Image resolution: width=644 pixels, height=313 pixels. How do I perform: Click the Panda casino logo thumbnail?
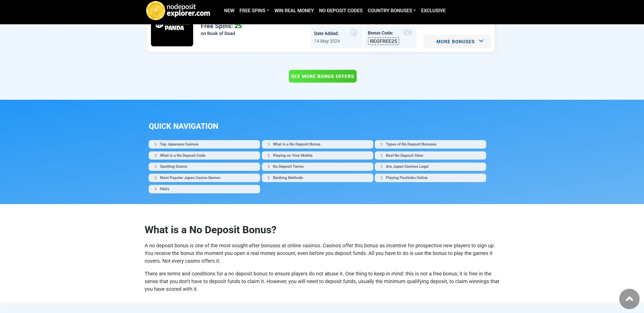click(x=172, y=35)
